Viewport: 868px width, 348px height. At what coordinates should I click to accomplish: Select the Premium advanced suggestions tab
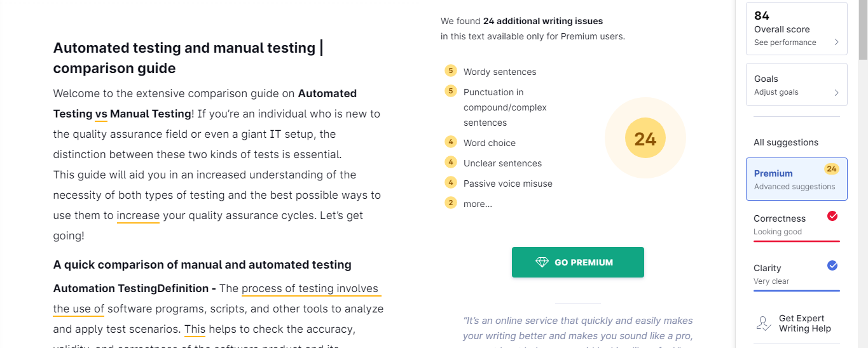pyautogui.click(x=796, y=179)
